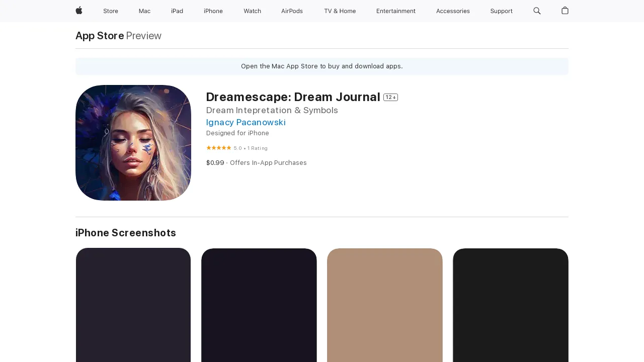The image size is (644, 362).
Task: Open the Support menu item
Action: coord(501,11)
